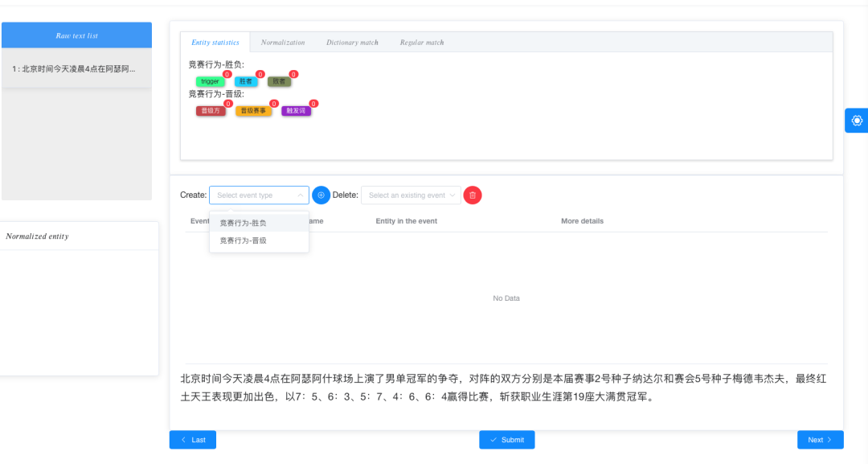Switch to the Regular match tab
The height and width of the screenshot is (464, 868).
click(421, 42)
